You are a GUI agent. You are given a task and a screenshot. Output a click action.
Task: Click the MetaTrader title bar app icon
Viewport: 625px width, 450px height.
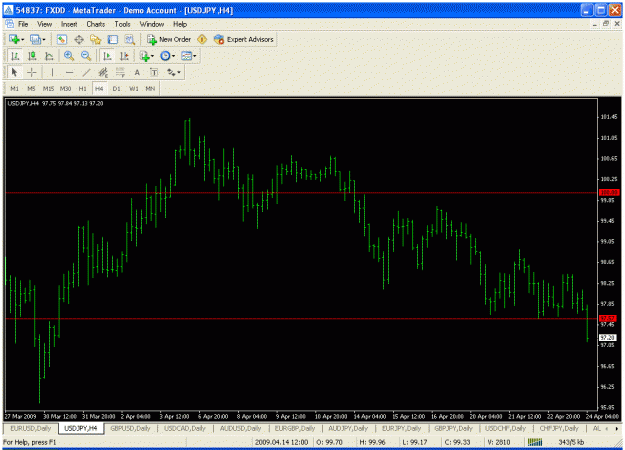(8, 10)
